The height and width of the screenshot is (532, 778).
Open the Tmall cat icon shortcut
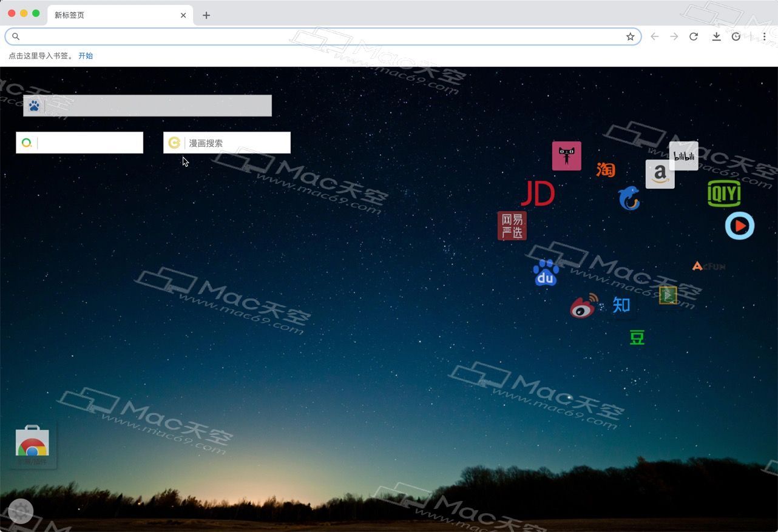pos(567,156)
